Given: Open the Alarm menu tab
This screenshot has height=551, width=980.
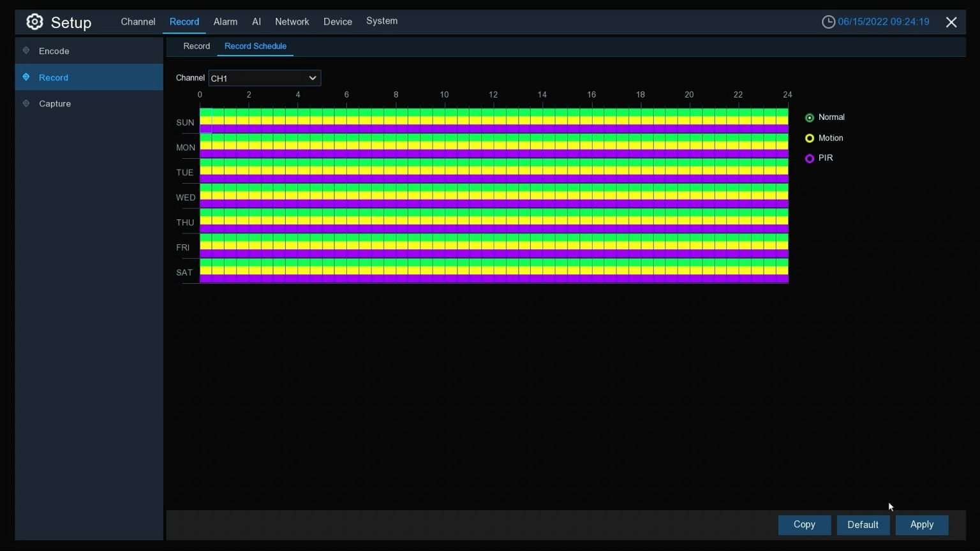Looking at the screenshot, I should coord(225,22).
